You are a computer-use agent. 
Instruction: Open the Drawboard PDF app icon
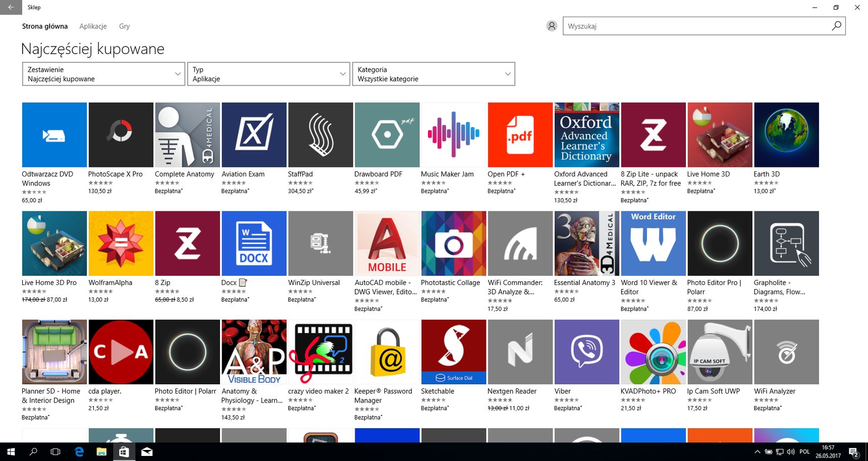(387, 135)
